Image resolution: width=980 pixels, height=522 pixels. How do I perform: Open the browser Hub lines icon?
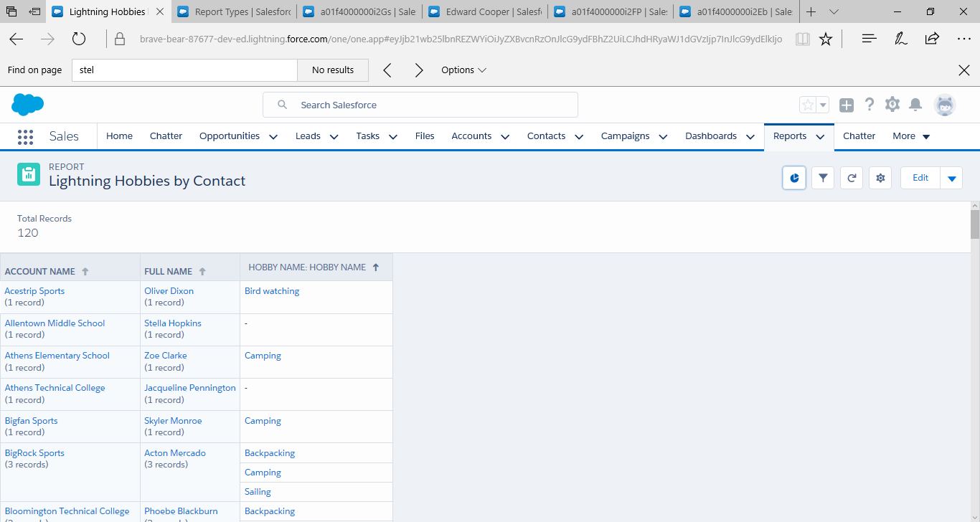click(x=870, y=39)
